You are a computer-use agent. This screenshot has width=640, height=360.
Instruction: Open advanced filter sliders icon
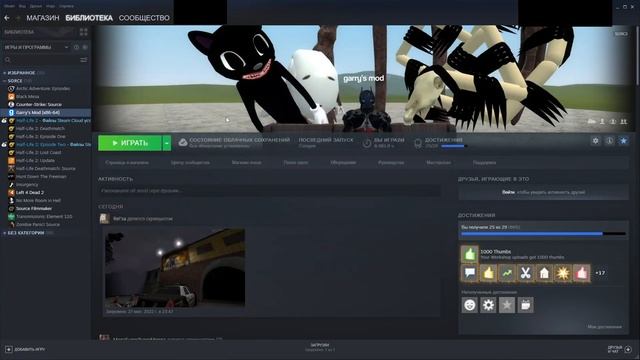84,60
